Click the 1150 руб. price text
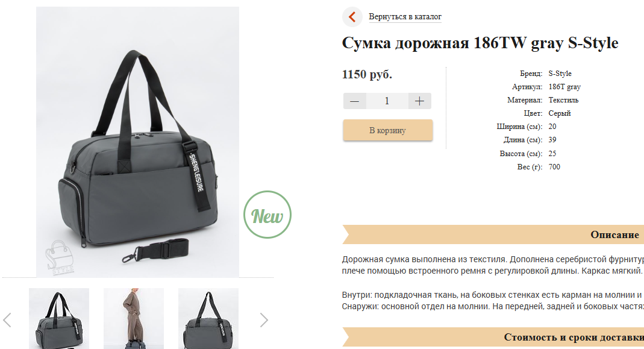 click(367, 74)
